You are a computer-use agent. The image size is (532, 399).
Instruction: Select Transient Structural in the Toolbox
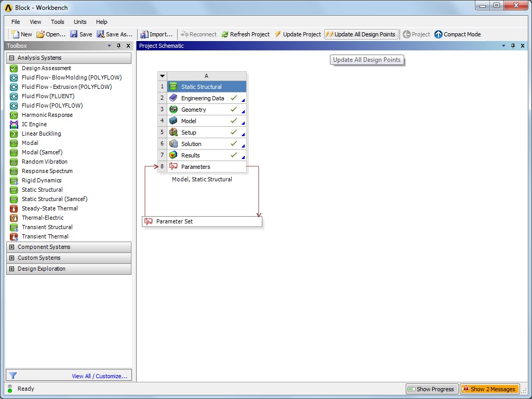click(x=47, y=228)
